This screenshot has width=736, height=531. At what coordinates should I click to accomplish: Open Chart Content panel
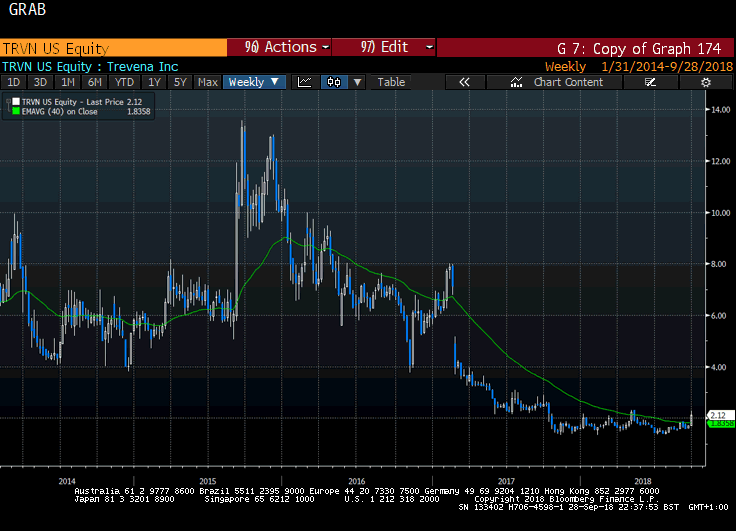(x=554, y=82)
